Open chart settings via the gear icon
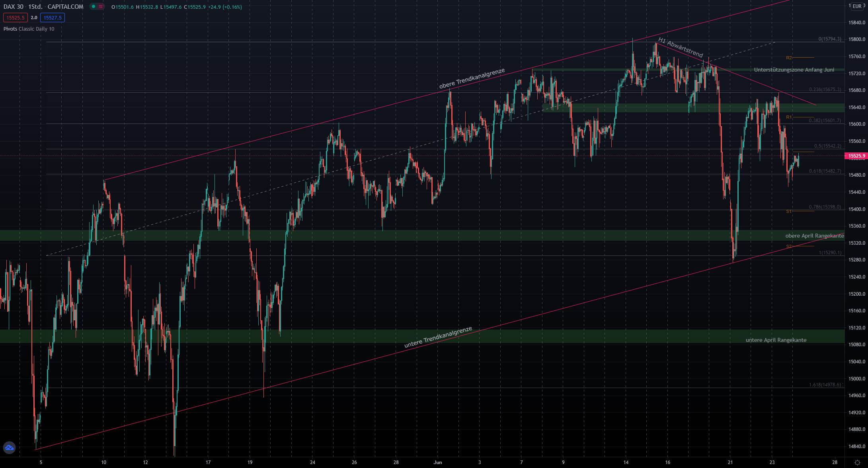The width and height of the screenshot is (868, 468). tap(857, 462)
